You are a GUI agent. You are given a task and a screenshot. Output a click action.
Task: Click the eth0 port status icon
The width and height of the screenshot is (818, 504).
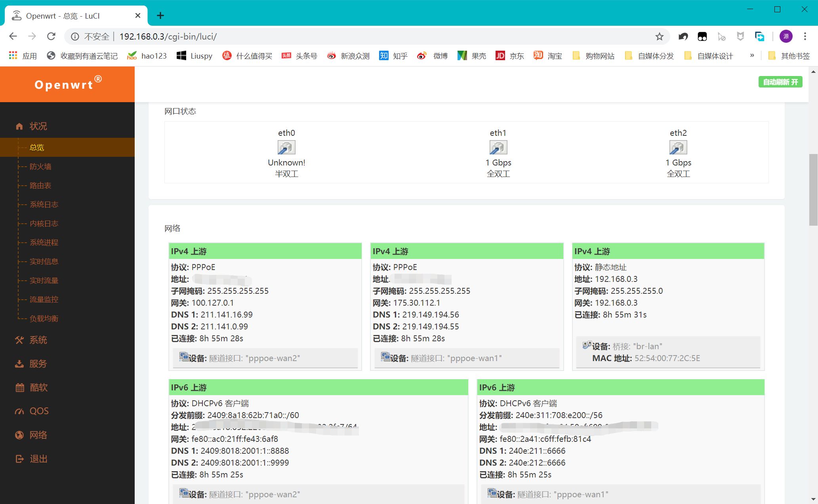point(286,148)
